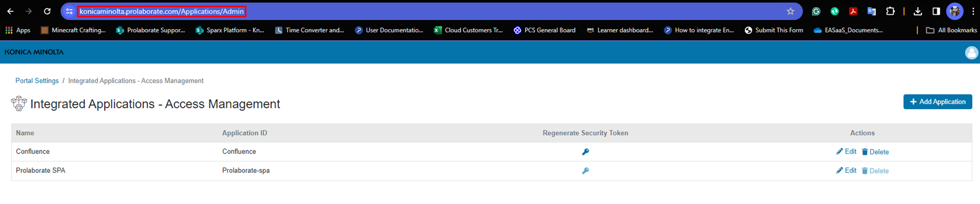The height and width of the screenshot is (204, 980).
Task: Select the Prolaborate SPA name cell
Action: (40, 171)
